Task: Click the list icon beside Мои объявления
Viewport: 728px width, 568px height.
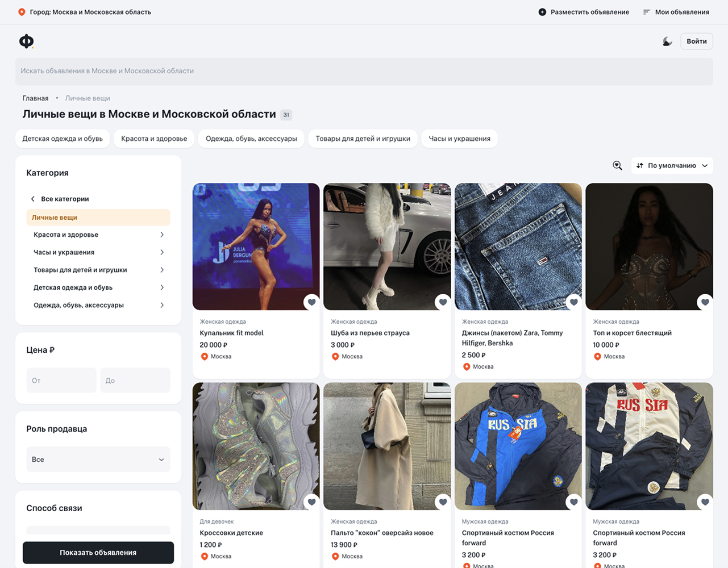Action: (x=646, y=12)
